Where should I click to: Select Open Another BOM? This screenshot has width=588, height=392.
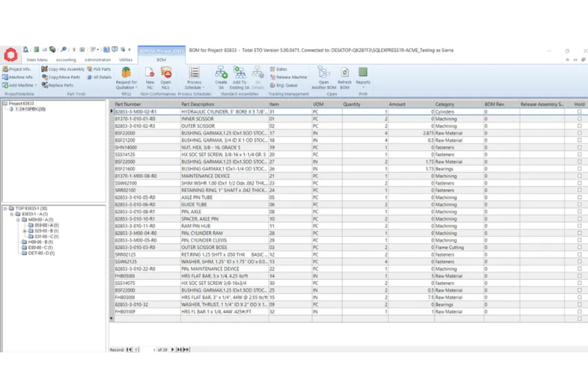coord(323,78)
